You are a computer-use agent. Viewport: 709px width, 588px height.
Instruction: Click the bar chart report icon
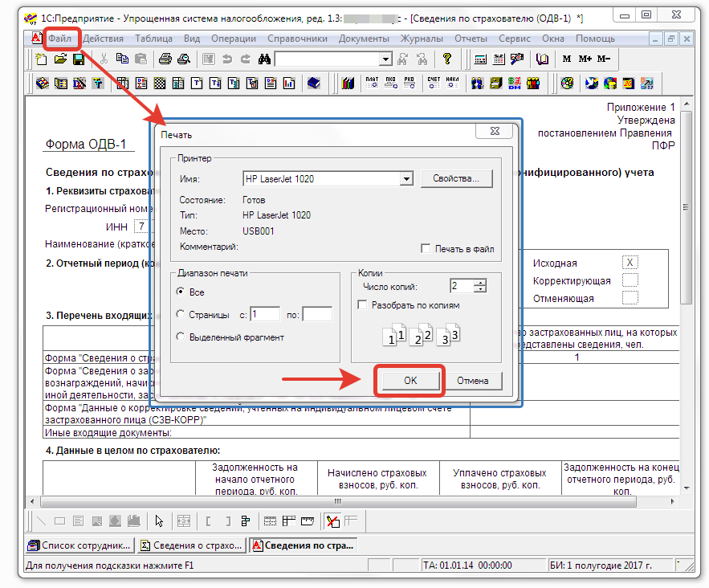(x=289, y=84)
